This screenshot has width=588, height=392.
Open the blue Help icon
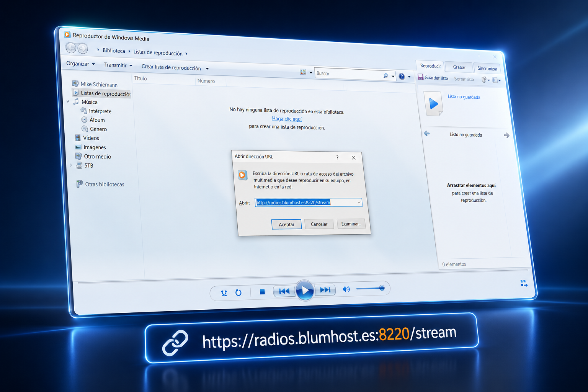(x=402, y=77)
